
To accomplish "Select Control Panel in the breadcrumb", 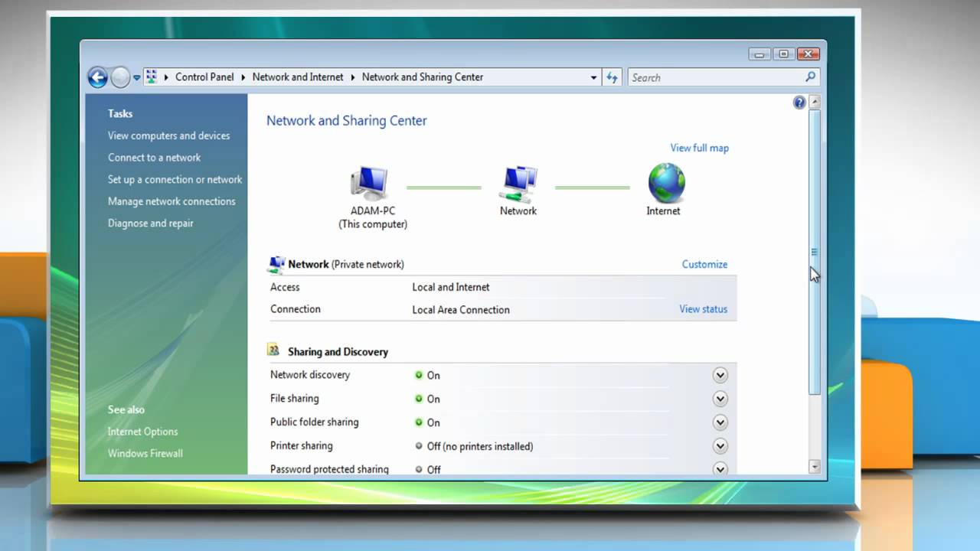I will 204,77.
